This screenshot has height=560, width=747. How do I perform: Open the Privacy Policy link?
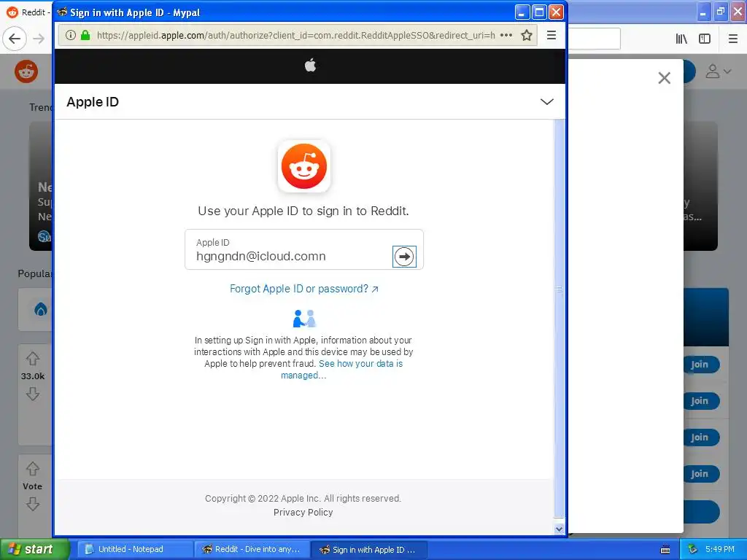[303, 513]
